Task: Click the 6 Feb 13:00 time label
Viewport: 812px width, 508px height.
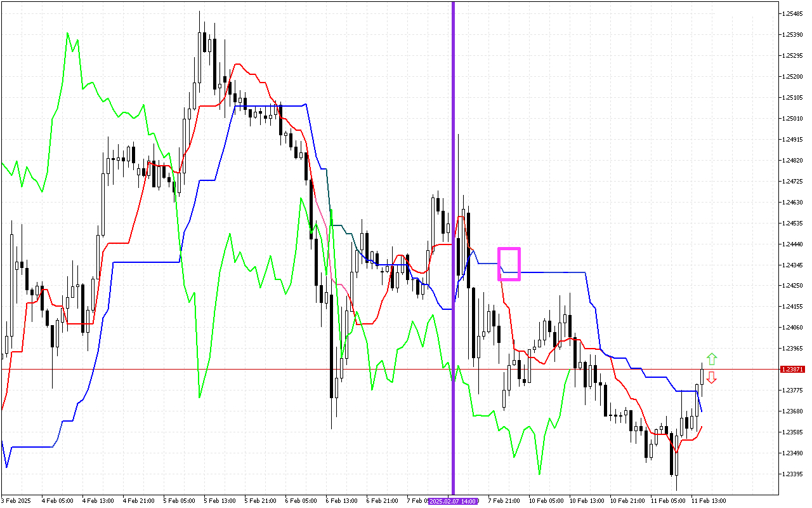Action: [341, 501]
